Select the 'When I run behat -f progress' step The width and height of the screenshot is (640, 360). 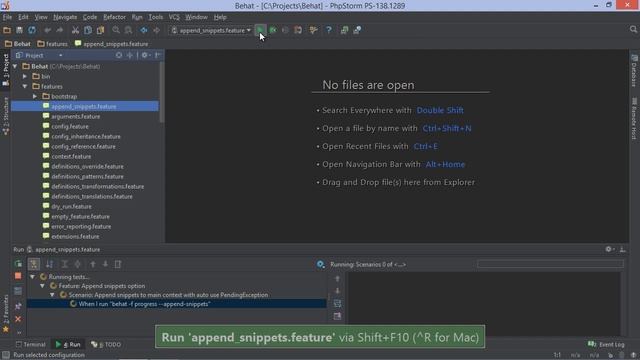(x=176, y=304)
